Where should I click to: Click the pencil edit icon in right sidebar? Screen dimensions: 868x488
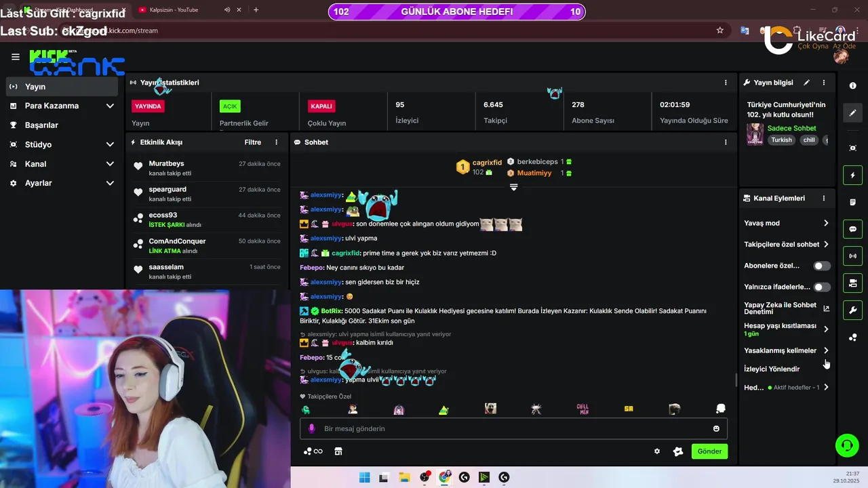(852, 113)
